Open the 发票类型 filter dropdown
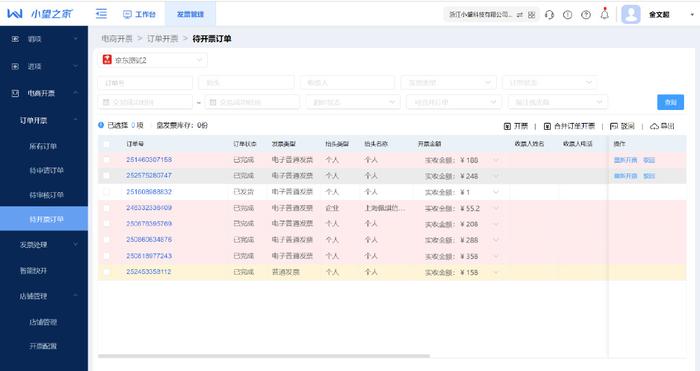The image size is (700, 371). 448,83
